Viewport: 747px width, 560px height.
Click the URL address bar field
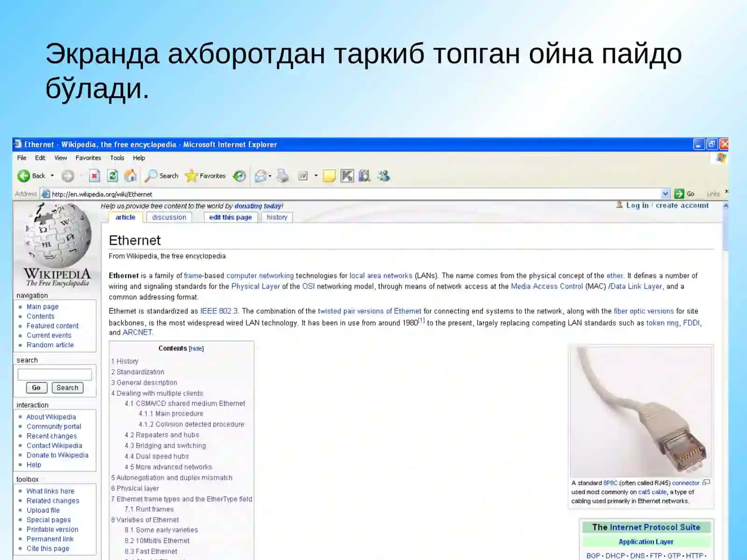pos(355,194)
